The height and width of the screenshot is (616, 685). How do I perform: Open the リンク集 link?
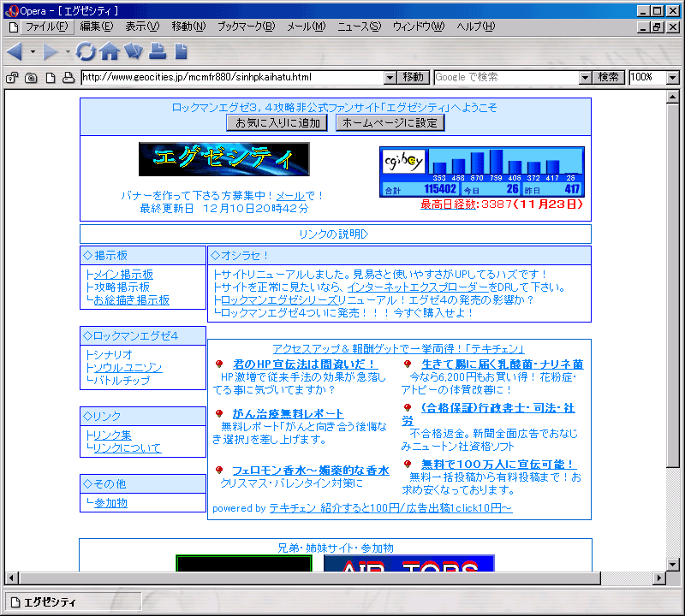(113, 435)
